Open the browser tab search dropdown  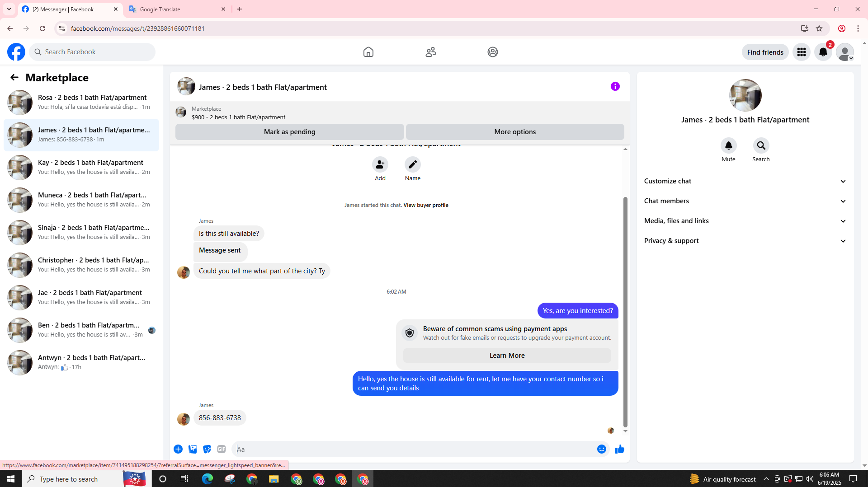9,9
